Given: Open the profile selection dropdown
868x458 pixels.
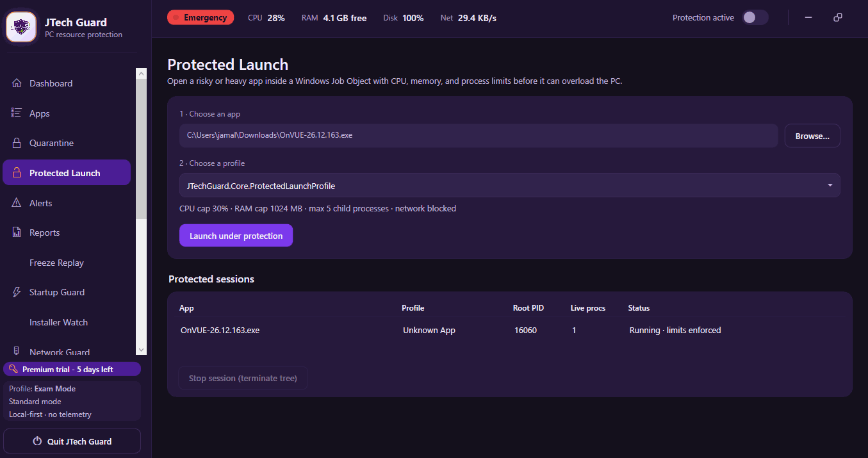Looking at the screenshot, I should coord(509,185).
